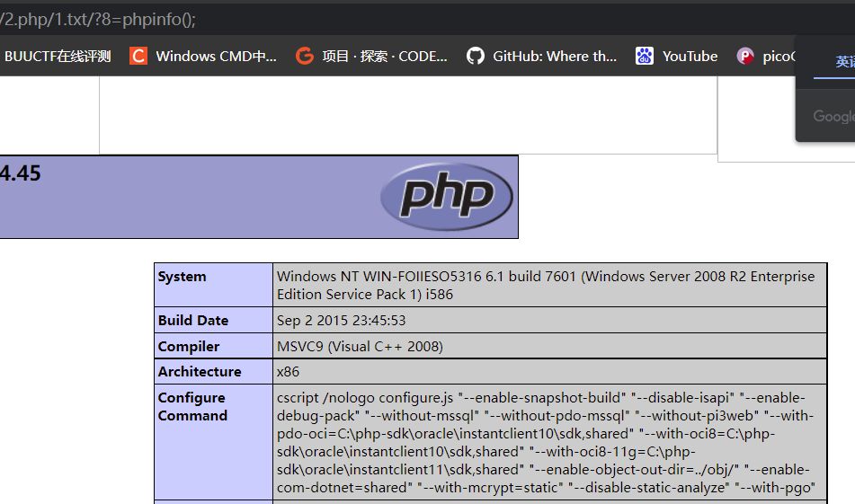
Task: Click the Architecture row label
Action: pyautogui.click(x=200, y=372)
